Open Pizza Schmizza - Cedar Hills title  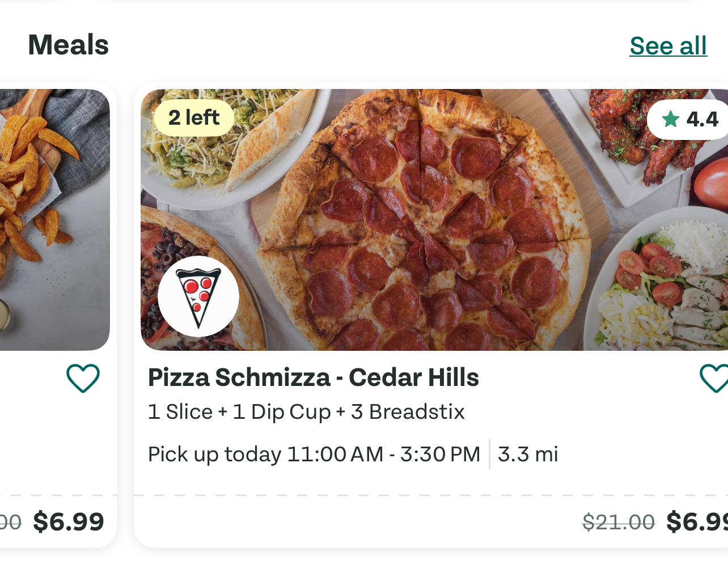point(313,377)
